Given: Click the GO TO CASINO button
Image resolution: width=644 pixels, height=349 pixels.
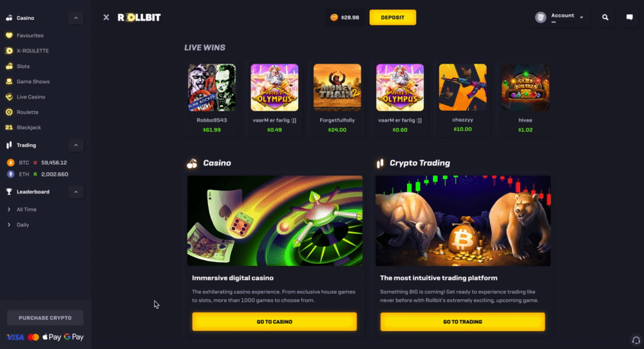Looking at the screenshot, I should pos(274,321).
